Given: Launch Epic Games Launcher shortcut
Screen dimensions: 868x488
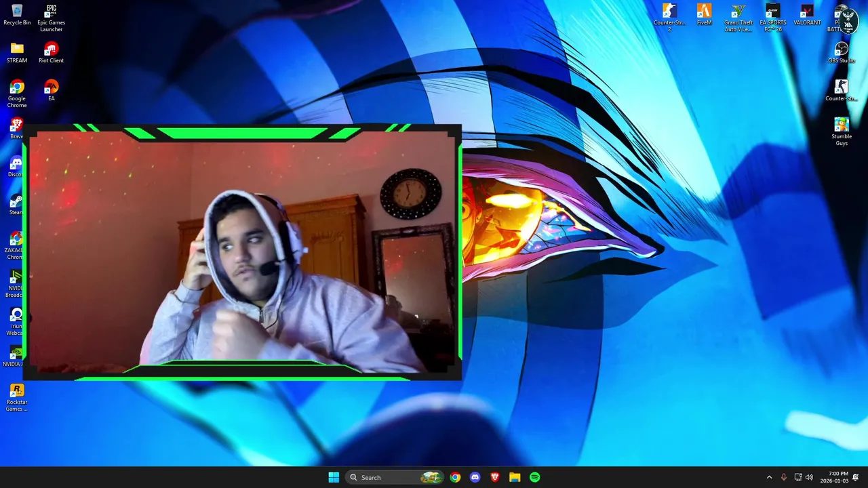Looking at the screenshot, I should click(x=51, y=18).
